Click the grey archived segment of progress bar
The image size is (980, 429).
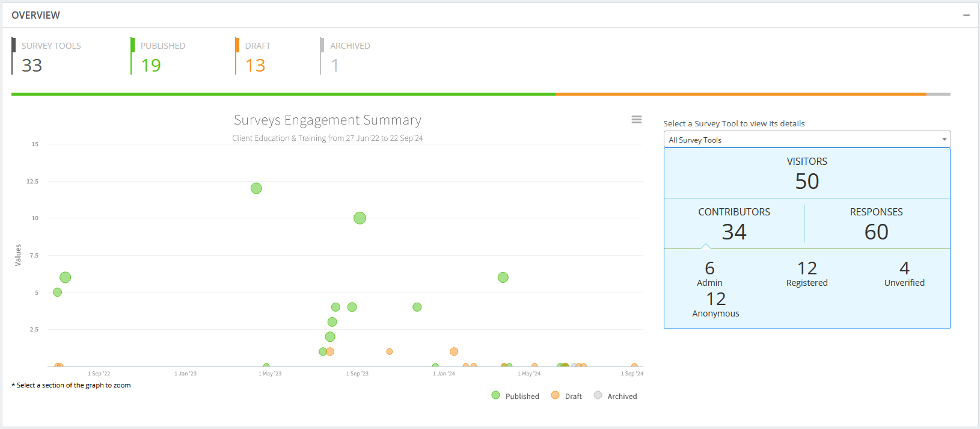939,94
